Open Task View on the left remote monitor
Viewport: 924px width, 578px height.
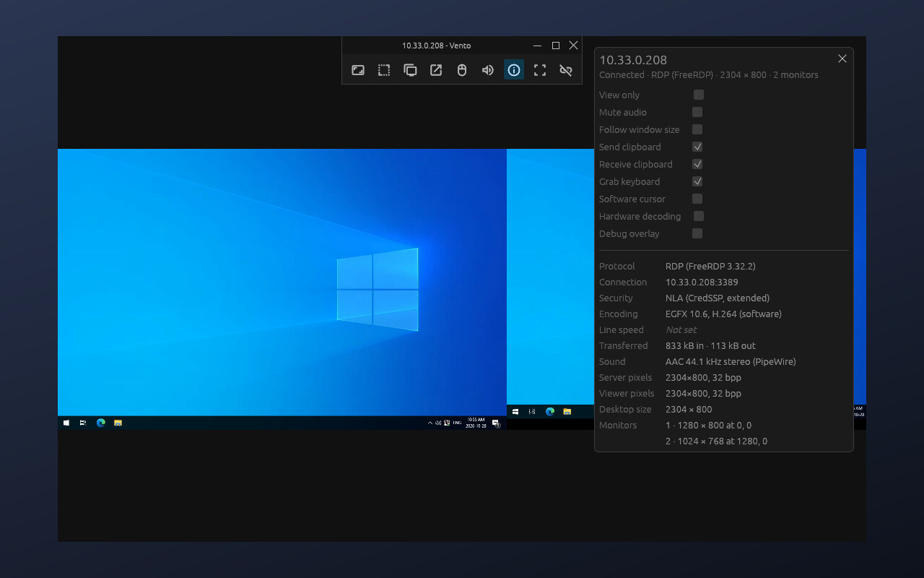pyautogui.click(x=83, y=423)
